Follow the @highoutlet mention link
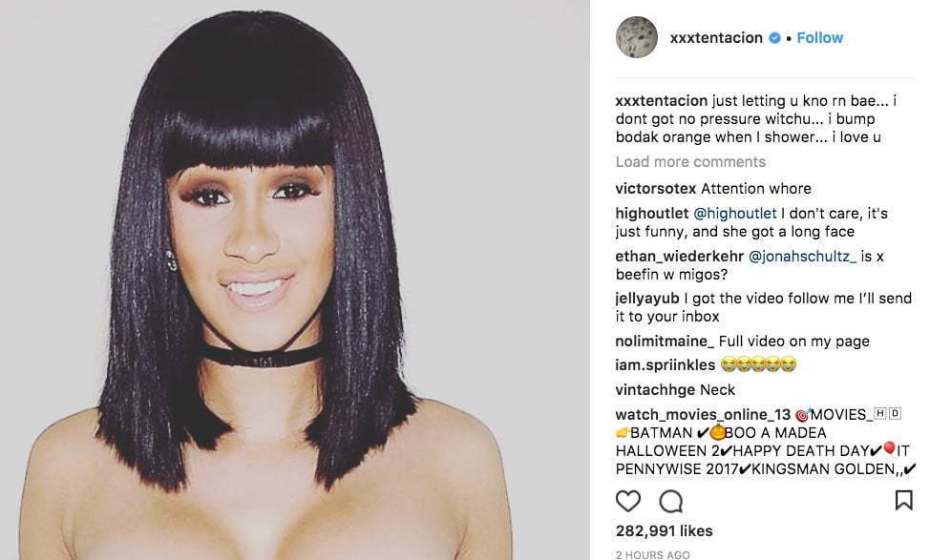The image size is (930, 560). pyautogui.click(x=735, y=214)
